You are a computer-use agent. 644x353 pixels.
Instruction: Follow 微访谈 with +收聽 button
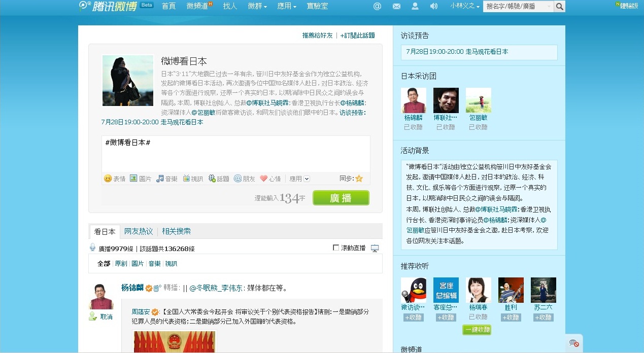[x=413, y=317]
